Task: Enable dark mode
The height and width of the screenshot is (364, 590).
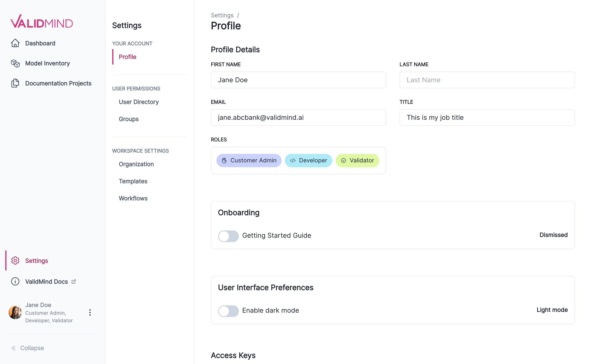Action: (228, 311)
